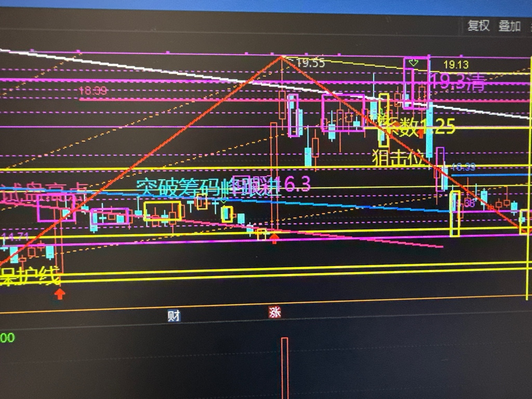This screenshot has width=532, height=399.
Task: Click the 涨 limit-up event marker
Action: [274, 312]
